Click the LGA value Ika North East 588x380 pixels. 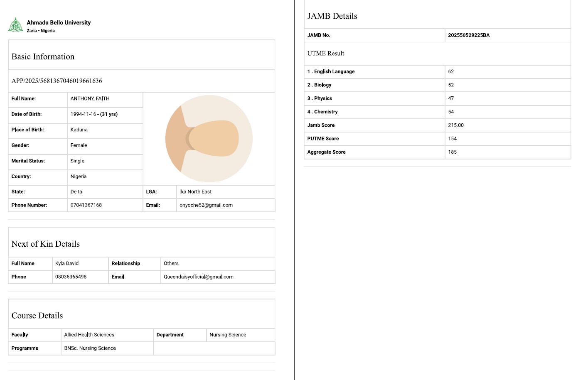tap(196, 192)
